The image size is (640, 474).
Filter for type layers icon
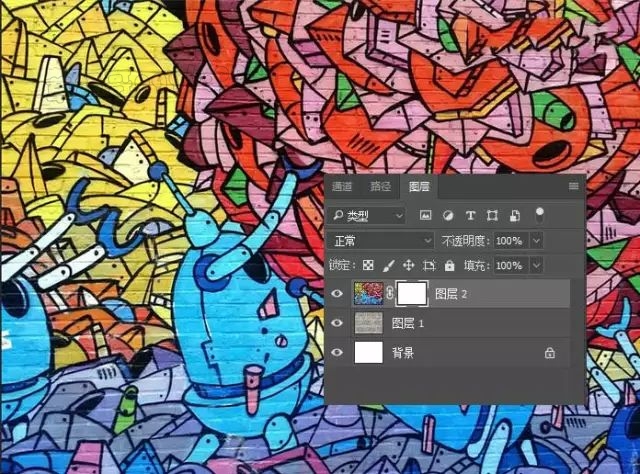470,215
